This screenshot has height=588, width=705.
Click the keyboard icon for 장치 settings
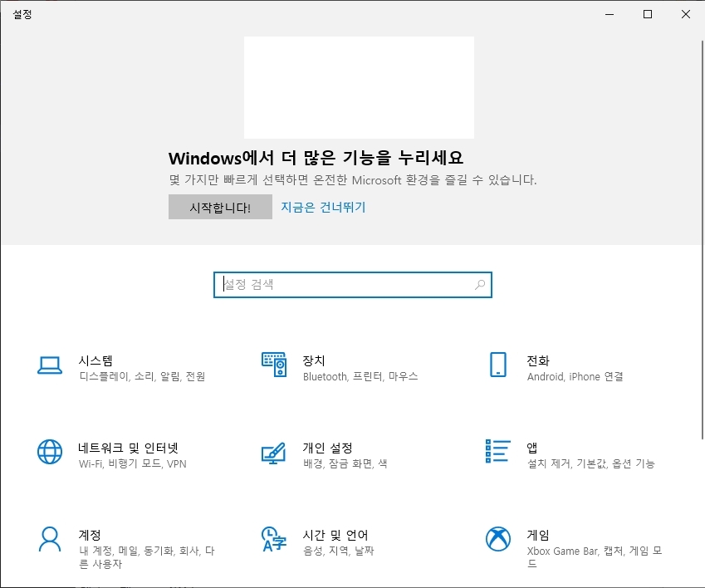click(273, 364)
